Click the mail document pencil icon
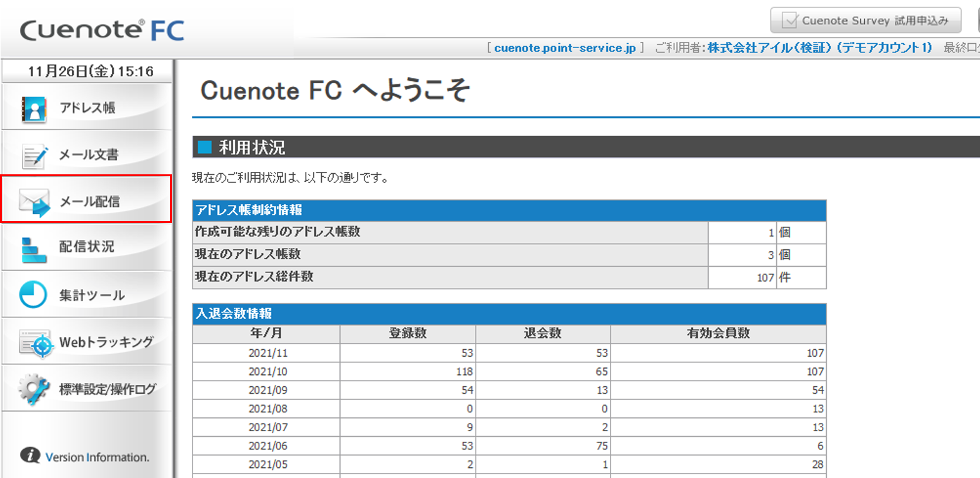 [x=34, y=155]
